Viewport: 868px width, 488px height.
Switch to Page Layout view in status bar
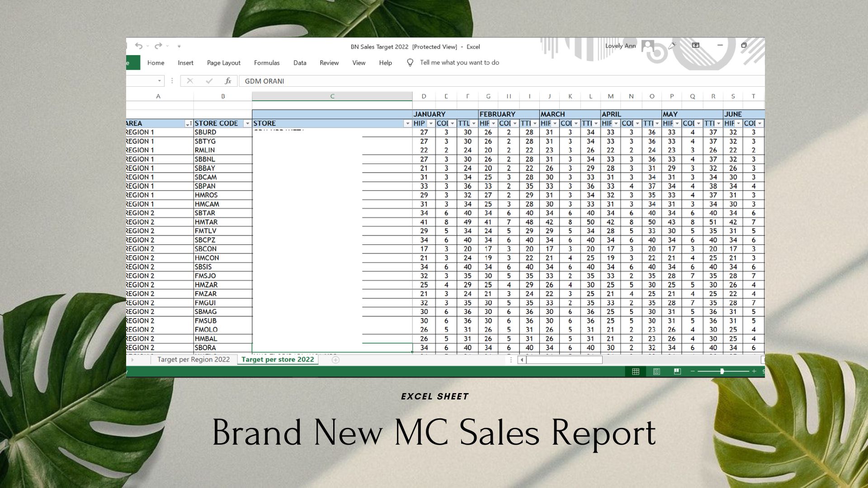pos(656,371)
